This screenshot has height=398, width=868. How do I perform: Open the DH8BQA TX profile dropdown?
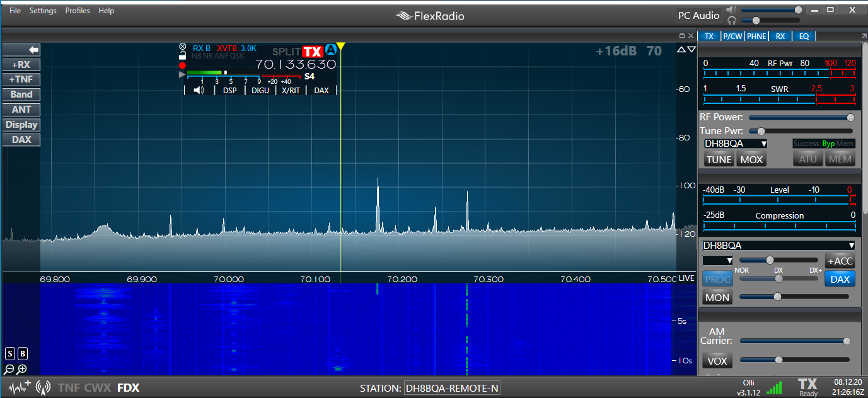(736, 144)
